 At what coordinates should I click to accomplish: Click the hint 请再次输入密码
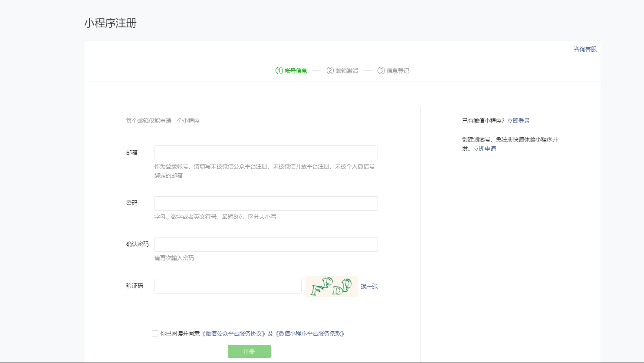[x=174, y=258]
